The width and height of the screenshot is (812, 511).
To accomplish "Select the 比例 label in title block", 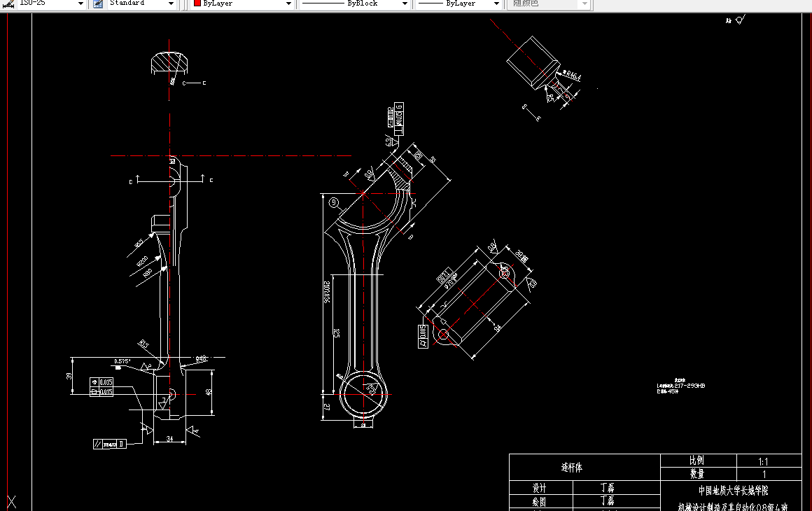I will (696, 461).
